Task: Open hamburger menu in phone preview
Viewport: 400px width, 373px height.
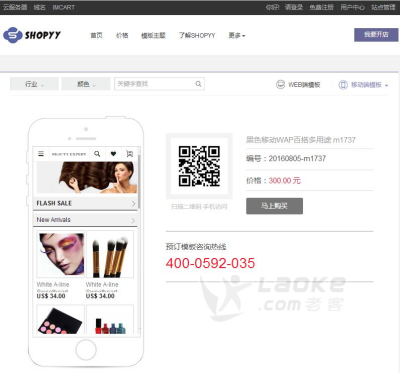Action: point(41,154)
